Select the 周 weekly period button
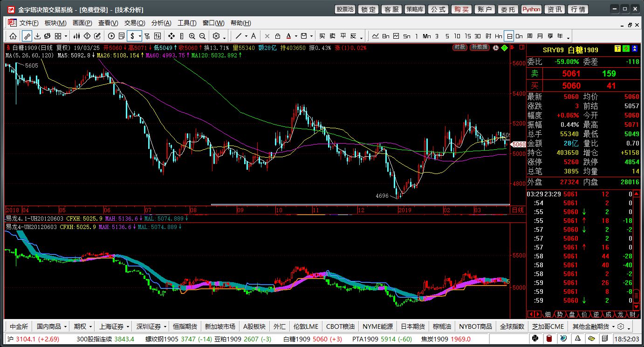Image resolution: width=644 pixels, height=347 pixels. 529,36
